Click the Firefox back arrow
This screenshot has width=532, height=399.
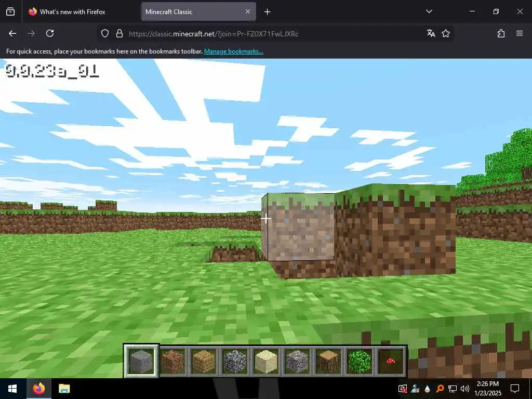coord(12,33)
